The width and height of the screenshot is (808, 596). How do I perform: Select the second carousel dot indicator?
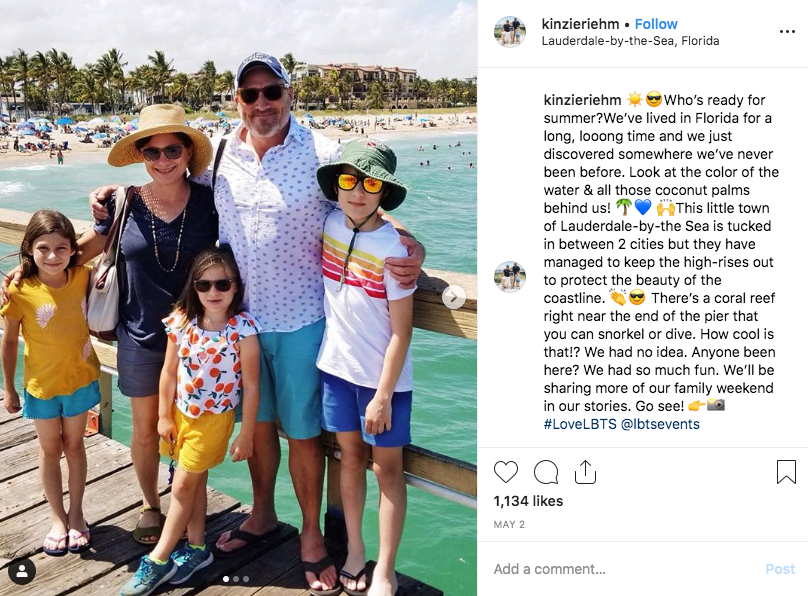point(236,579)
